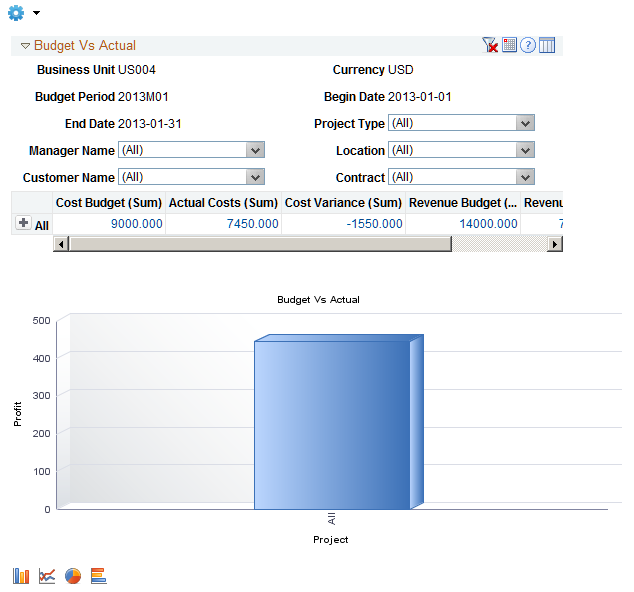The image size is (634, 592).
Task: Switch to horizontal bar chart view
Action: pyautogui.click(x=99, y=576)
